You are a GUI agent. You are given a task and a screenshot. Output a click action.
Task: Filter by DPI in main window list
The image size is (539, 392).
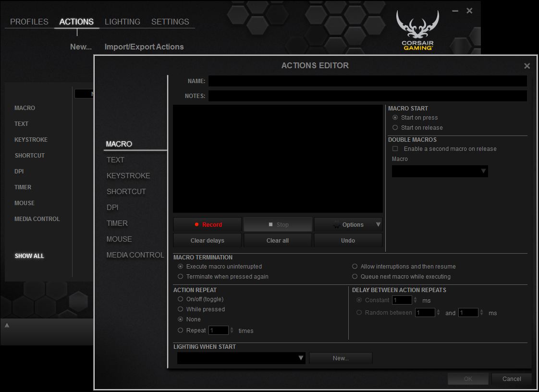coord(19,171)
